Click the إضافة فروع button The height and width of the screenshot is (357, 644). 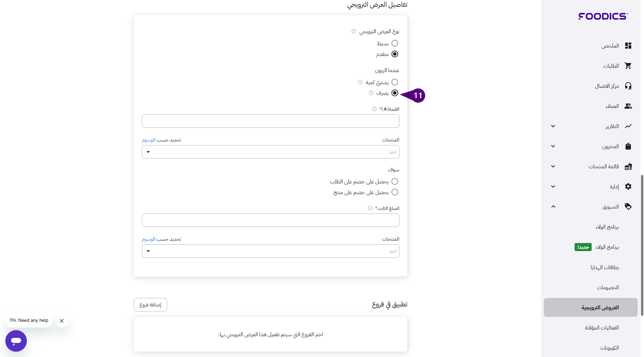pos(150,305)
